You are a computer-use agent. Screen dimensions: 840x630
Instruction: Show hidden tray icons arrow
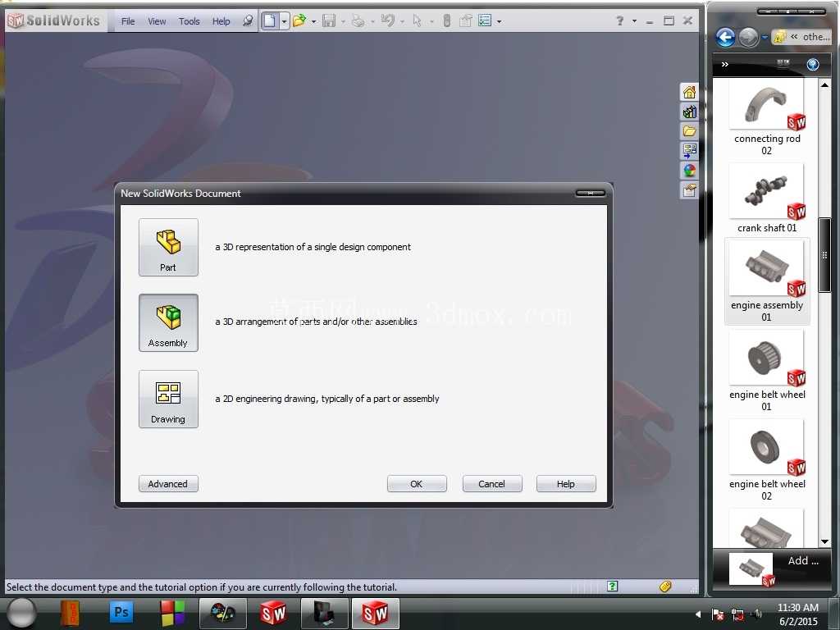[x=698, y=614]
